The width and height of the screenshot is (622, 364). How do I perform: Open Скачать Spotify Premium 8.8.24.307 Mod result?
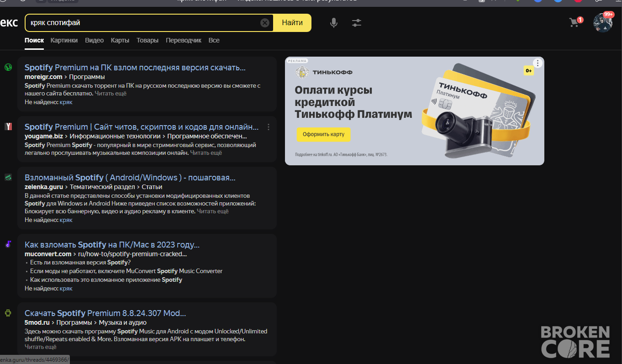click(x=105, y=313)
